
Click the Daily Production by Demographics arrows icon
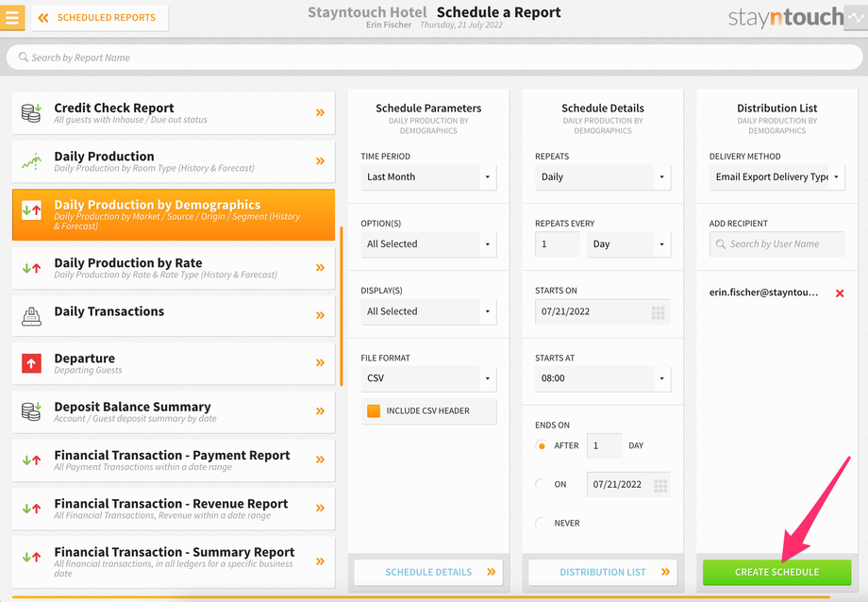[x=31, y=209]
